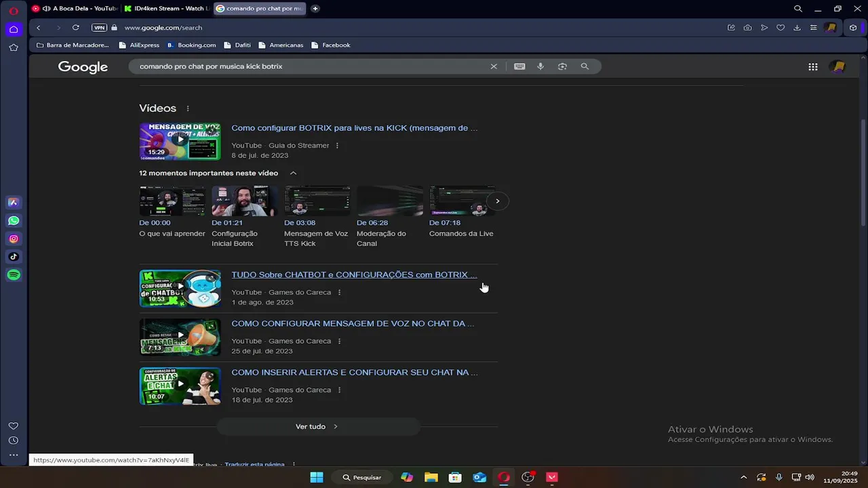
Task: Open WhatsApp in the Opera sidebar
Action: coord(14,221)
